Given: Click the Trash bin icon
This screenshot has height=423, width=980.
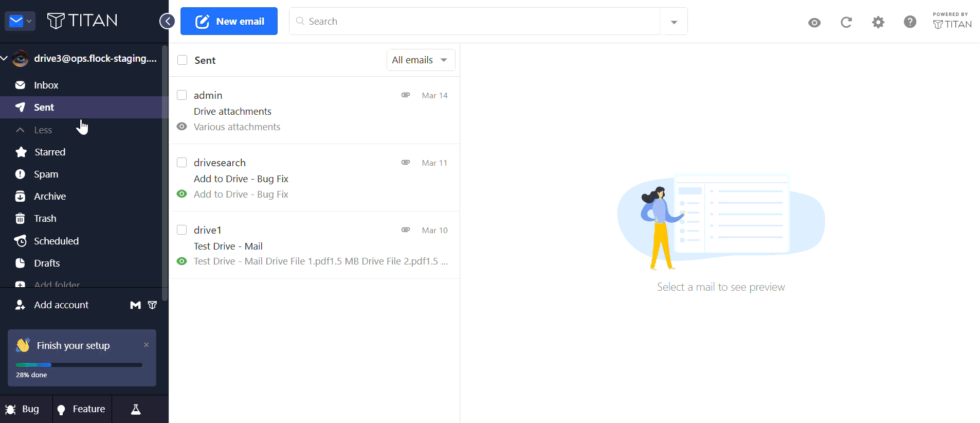Looking at the screenshot, I should coord(20,218).
